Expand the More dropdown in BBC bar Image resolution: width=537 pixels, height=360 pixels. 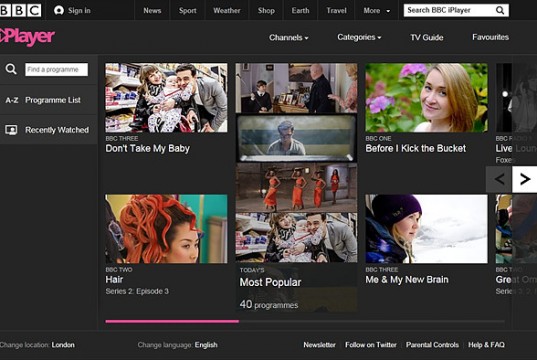[376, 11]
